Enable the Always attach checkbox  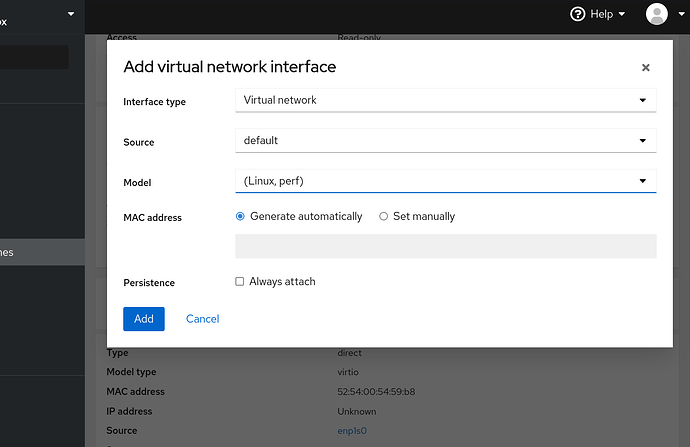click(x=240, y=282)
